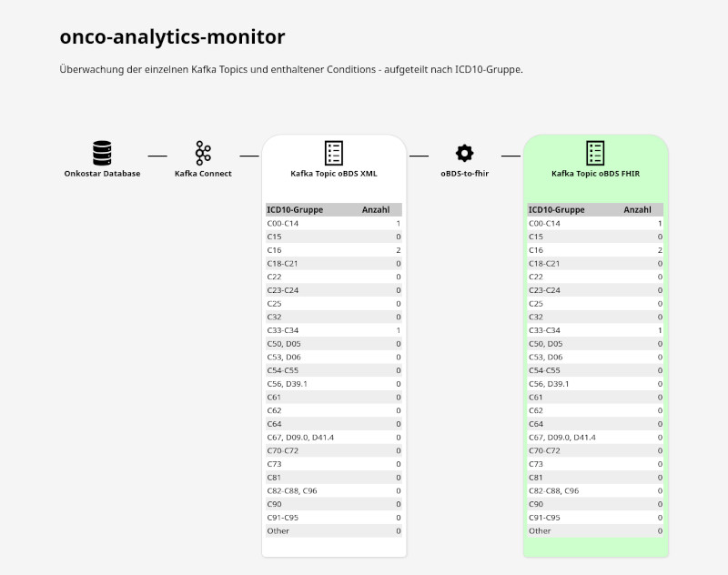Select row 'C53, D06' in oBDS FHIR table
This screenshot has width=728, height=575.
[595, 357]
